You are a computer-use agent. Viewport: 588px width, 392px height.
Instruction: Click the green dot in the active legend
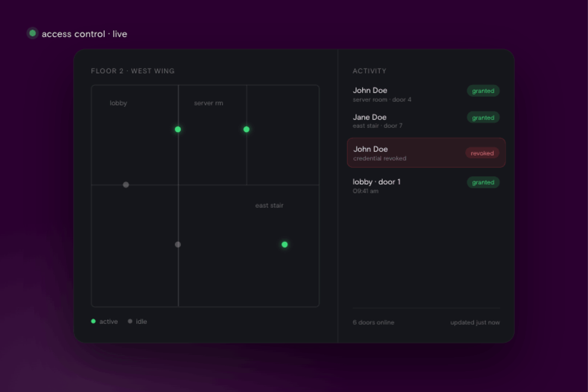pyautogui.click(x=93, y=321)
